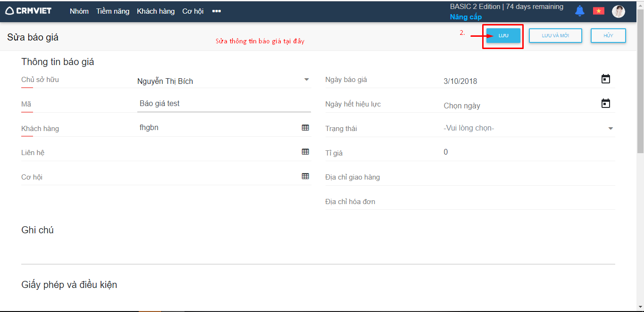Screen dimensions: 644x312
Task: Click the CRMVIET logo
Action: pyautogui.click(x=28, y=11)
